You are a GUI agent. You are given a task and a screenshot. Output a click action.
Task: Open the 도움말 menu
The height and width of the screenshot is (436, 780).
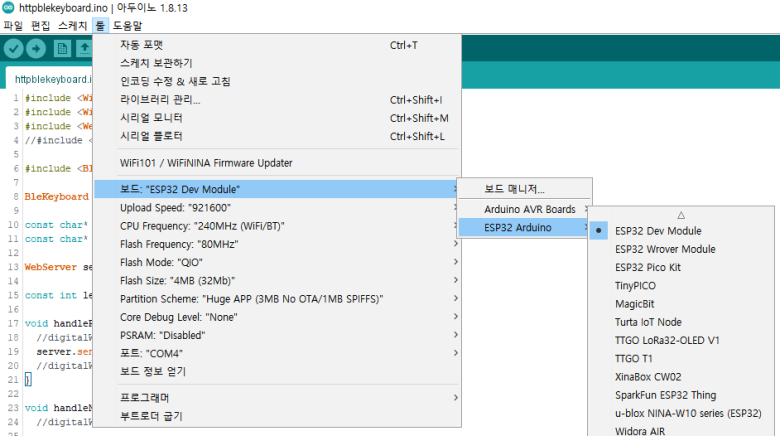tap(127, 25)
